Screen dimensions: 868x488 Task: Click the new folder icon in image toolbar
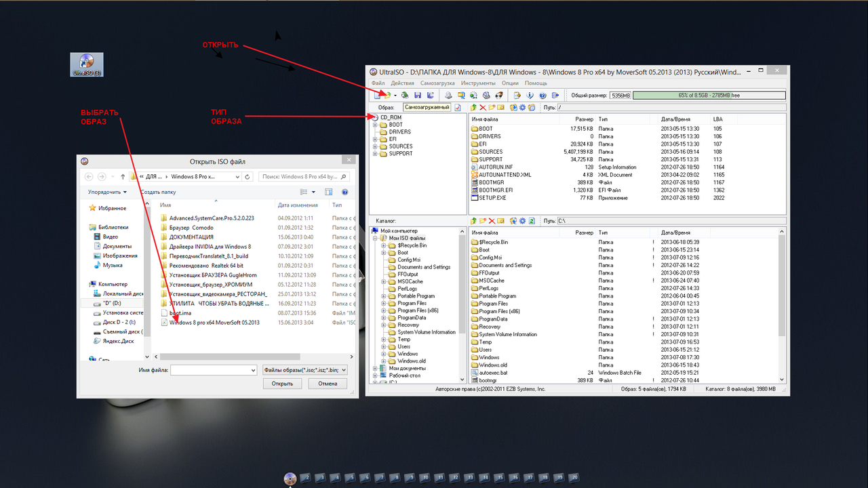[x=492, y=107]
